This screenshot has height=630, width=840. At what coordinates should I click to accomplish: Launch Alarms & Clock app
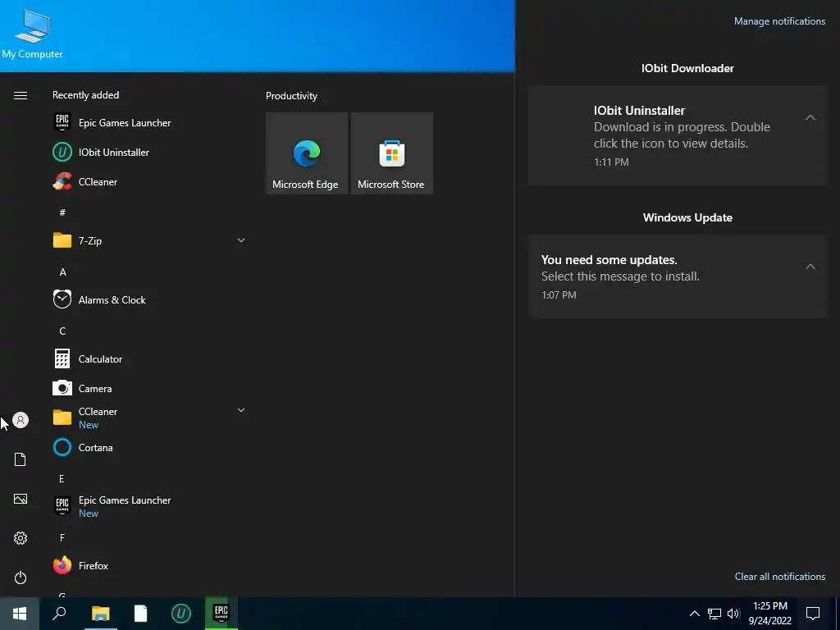coord(149,300)
